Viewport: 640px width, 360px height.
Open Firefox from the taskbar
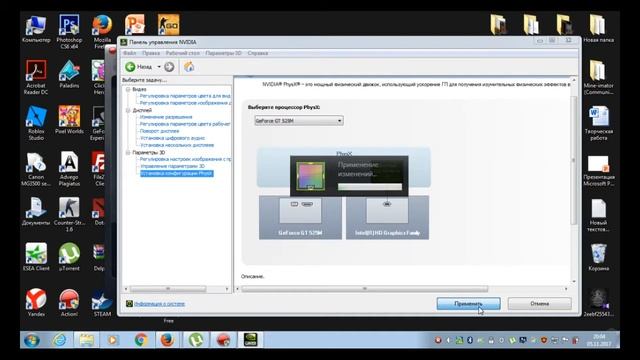(x=167, y=340)
